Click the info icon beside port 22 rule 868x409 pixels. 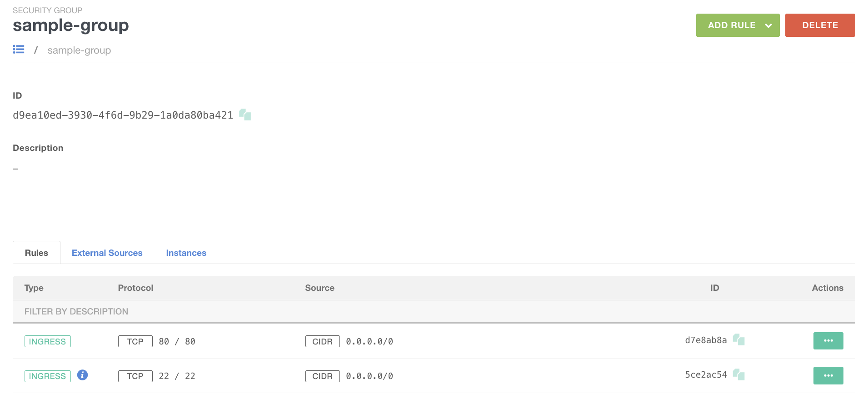[82, 375]
